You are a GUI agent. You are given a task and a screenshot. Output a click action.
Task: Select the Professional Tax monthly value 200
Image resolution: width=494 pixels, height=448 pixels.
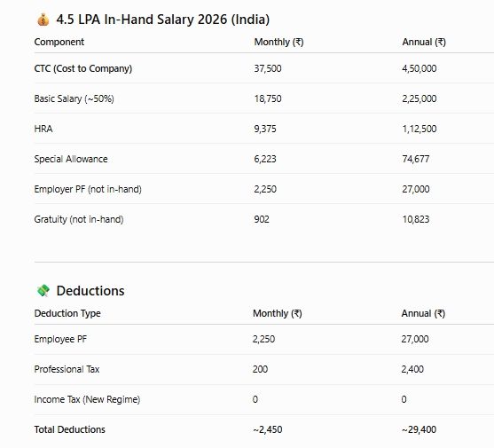[x=260, y=369]
